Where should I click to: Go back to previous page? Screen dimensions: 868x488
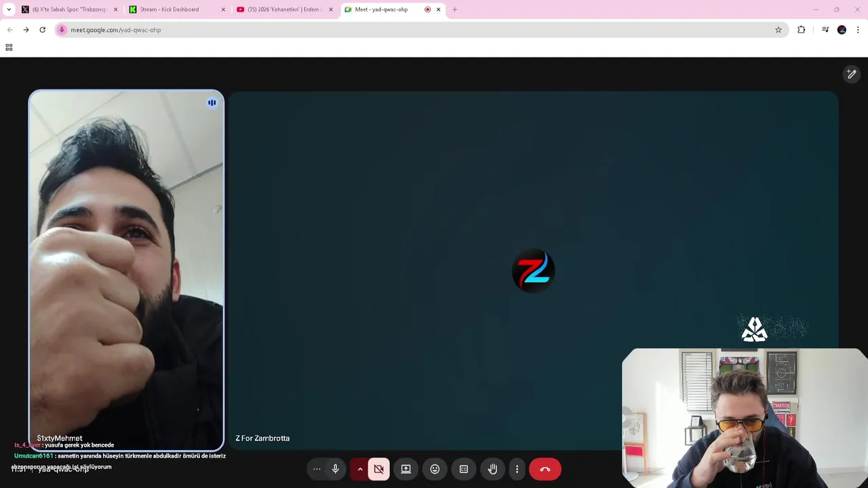click(x=9, y=30)
